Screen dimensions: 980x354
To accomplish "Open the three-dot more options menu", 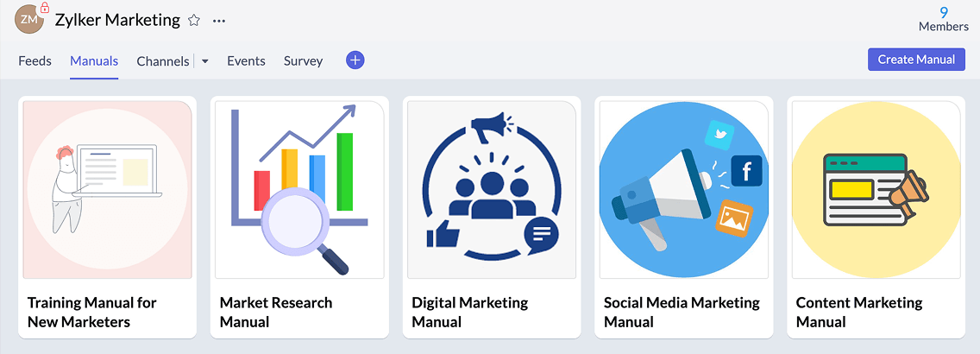I will point(219,20).
